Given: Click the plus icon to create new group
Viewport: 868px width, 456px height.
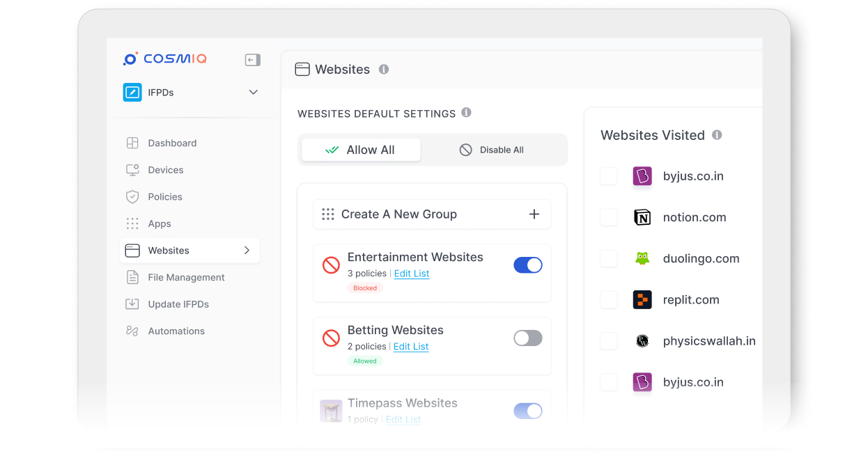Looking at the screenshot, I should point(534,214).
